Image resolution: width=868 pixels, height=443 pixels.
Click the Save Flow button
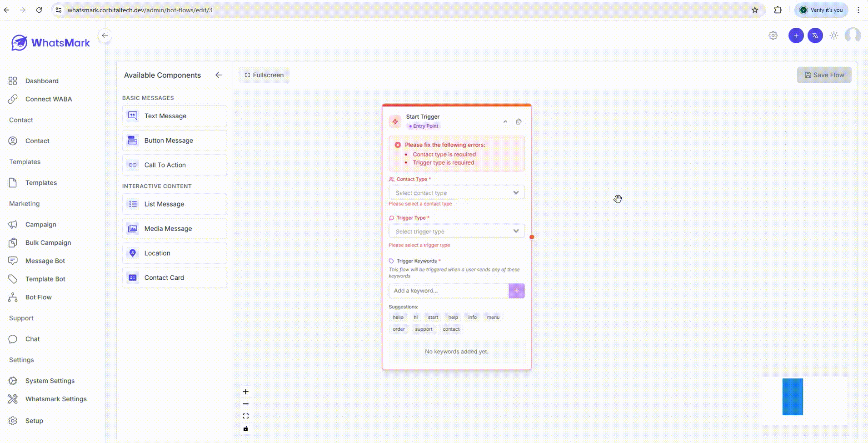824,75
